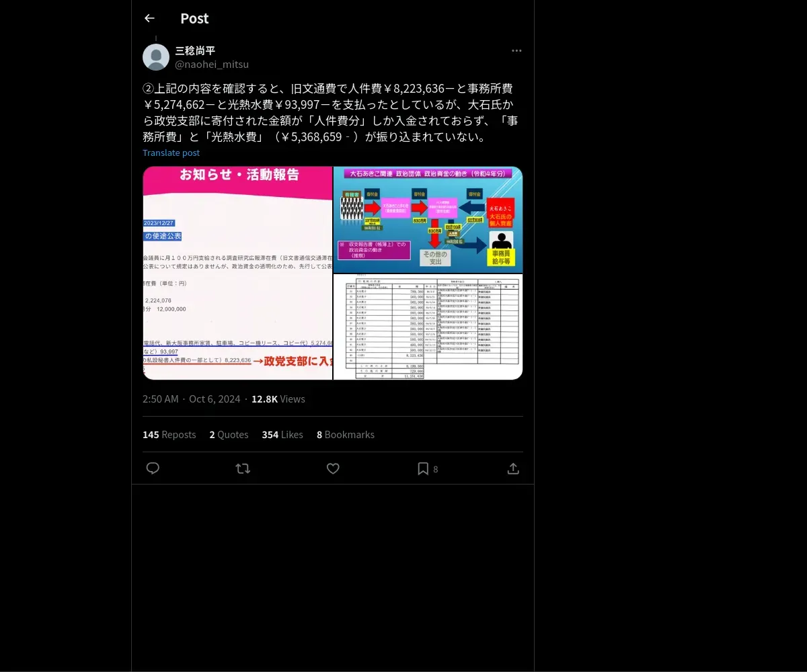View the 354 Likes list
Screen dimensions: 807x672
point(282,435)
